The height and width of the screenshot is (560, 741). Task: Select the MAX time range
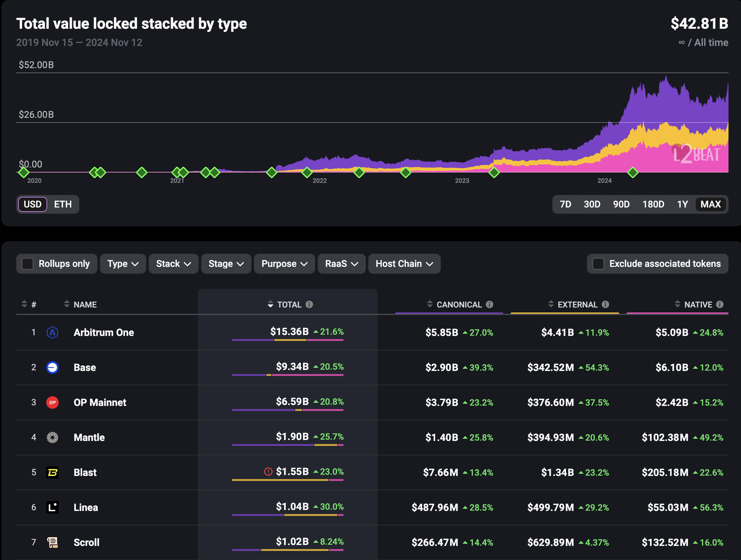pyautogui.click(x=710, y=204)
